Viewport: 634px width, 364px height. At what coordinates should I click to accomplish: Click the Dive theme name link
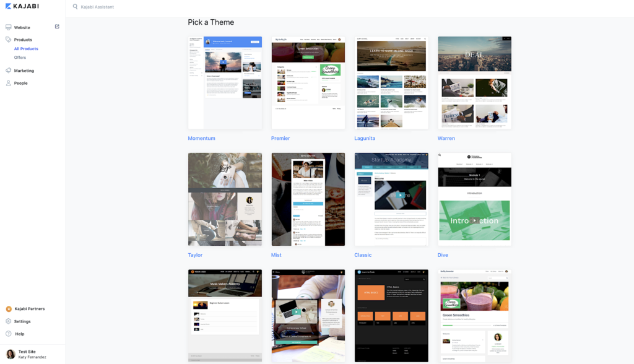pyautogui.click(x=443, y=255)
